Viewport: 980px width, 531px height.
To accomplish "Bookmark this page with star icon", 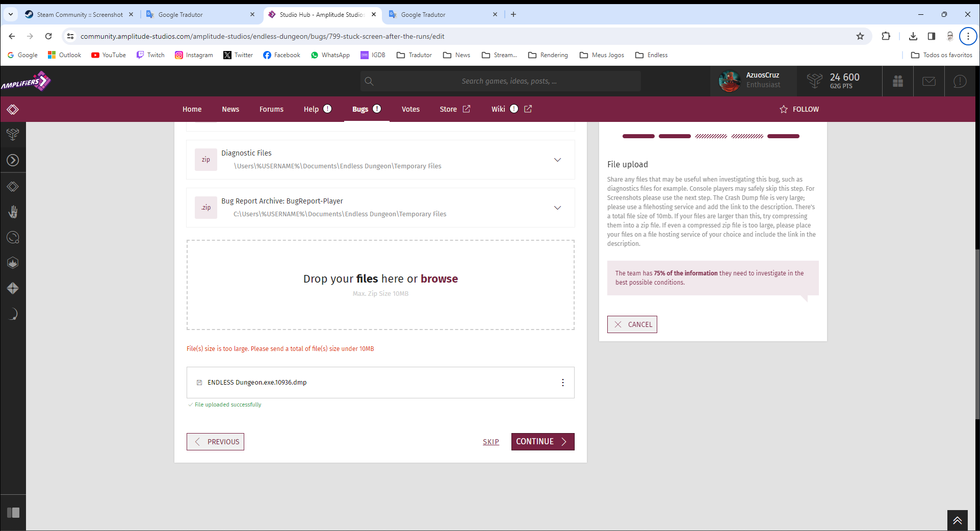I will (860, 36).
